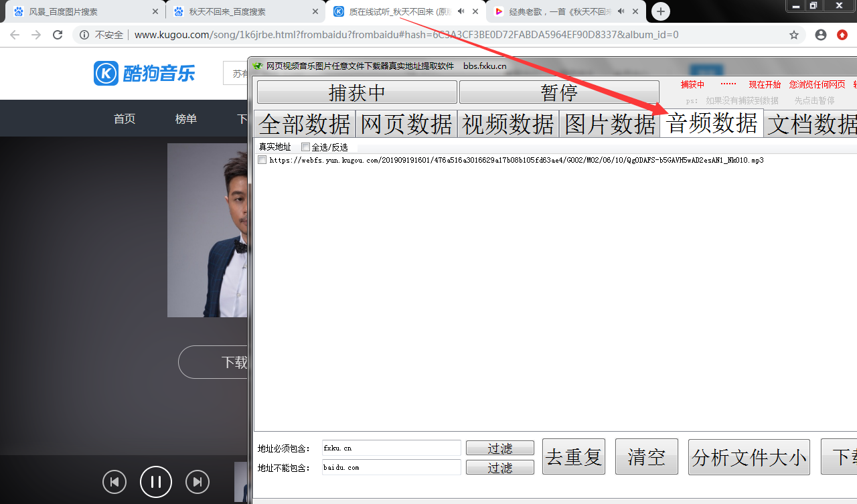The image size is (857, 504).
Task: Click 过滤 next to 地址必须包含
Action: tap(500, 448)
